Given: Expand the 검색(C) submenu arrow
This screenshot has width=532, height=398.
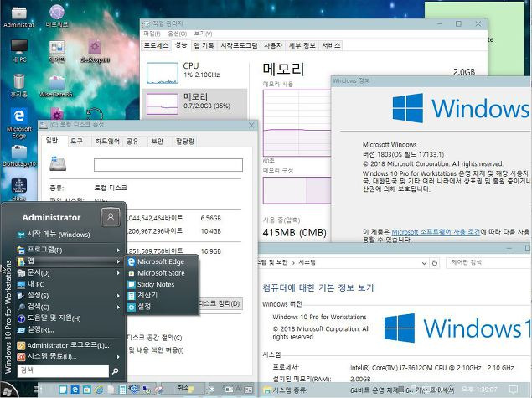Looking at the screenshot, I should pos(118,308).
